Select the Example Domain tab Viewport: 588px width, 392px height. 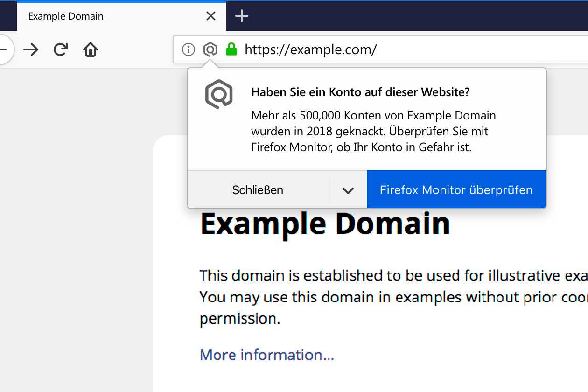point(121,16)
